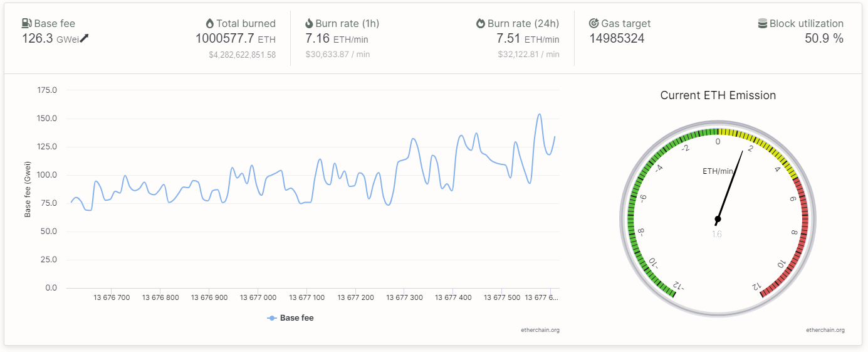The height and width of the screenshot is (352, 868).
Task: Click the 13 677 100 block axis label
Action: (307, 297)
